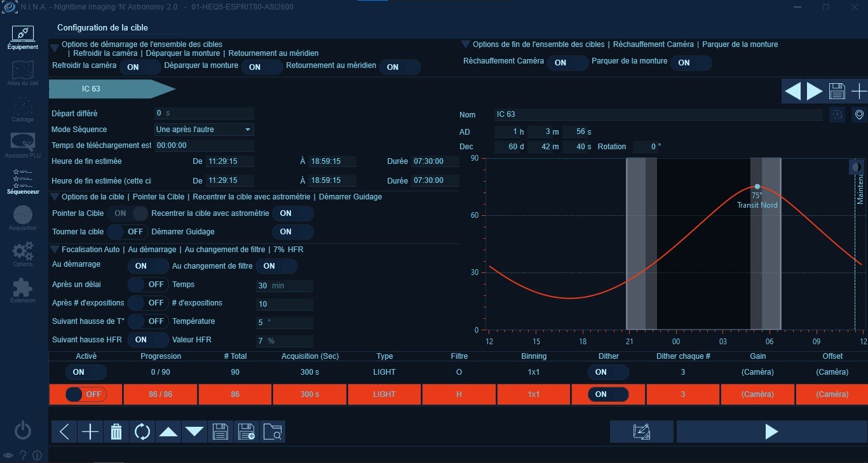Click the left triangle above the target name
Screen dimensions: 868x463
tap(793, 91)
